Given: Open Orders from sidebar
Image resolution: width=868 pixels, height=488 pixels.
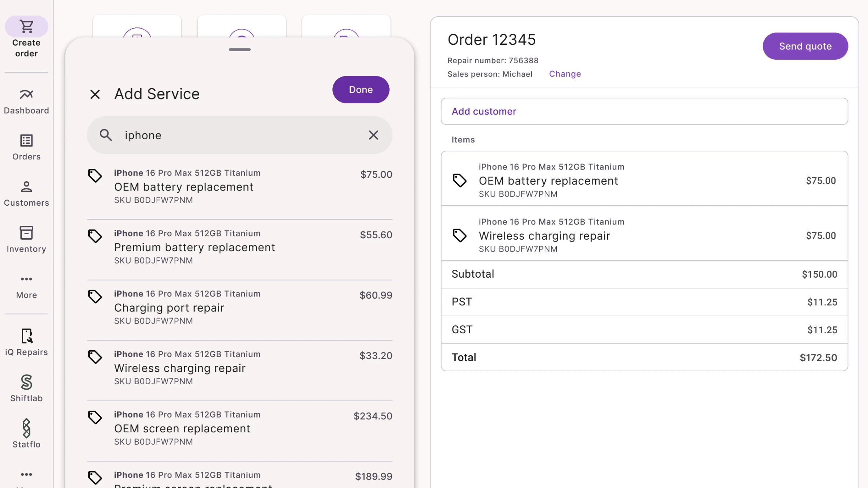Looking at the screenshot, I should click(x=26, y=147).
